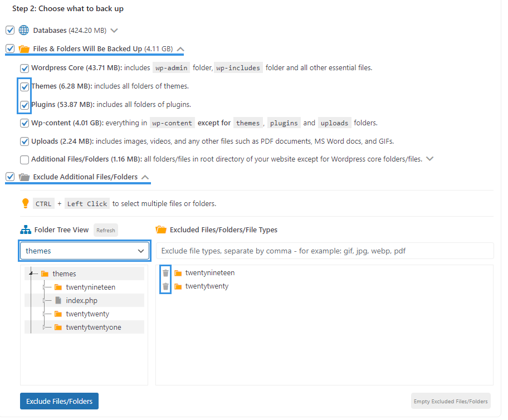Click twentynineteen folder icon in folder tree
The height and width of the screenshot is (420, 508).
(x=58, y=287)
